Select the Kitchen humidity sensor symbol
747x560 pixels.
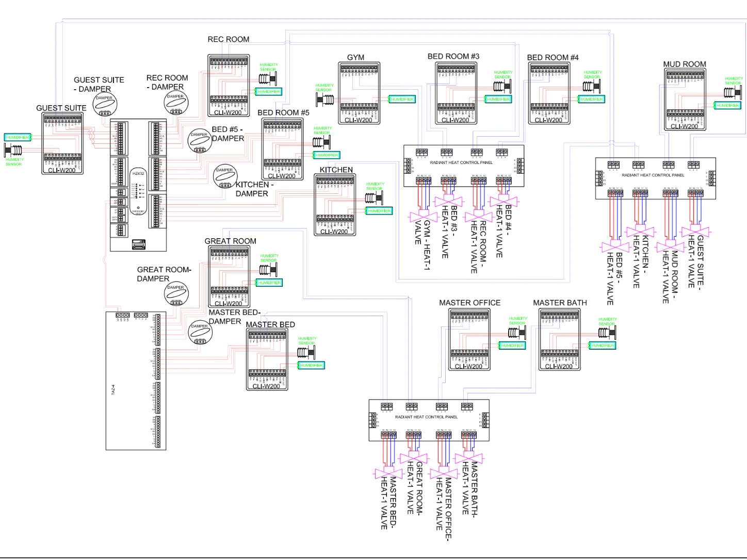pyautogui.click(x=373, y=198)
